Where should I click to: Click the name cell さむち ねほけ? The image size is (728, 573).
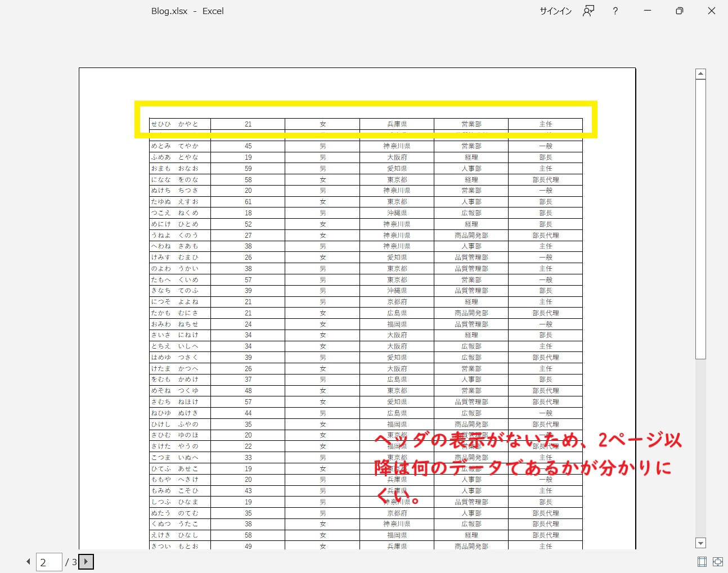(x=180, y=402)
